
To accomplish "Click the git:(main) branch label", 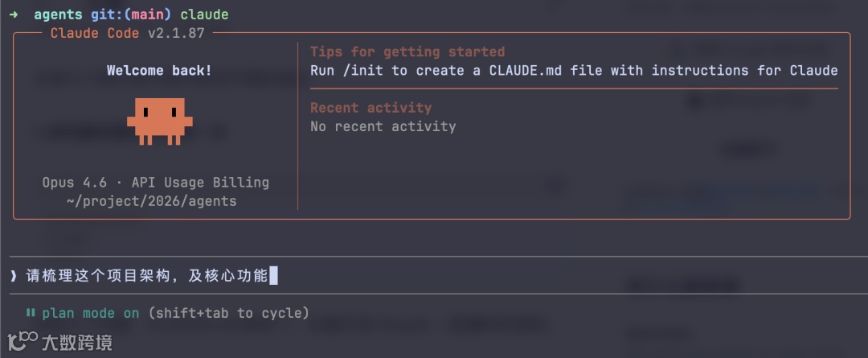I will click(128, 15).
